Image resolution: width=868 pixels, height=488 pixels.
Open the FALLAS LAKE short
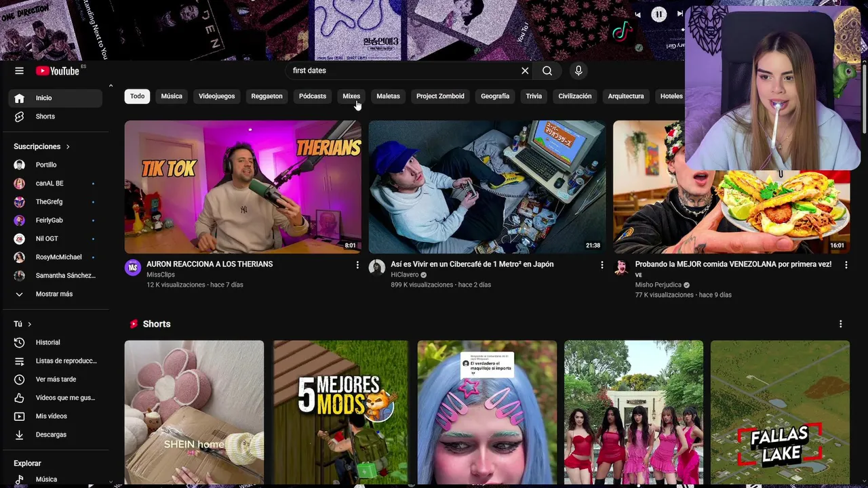780,413
